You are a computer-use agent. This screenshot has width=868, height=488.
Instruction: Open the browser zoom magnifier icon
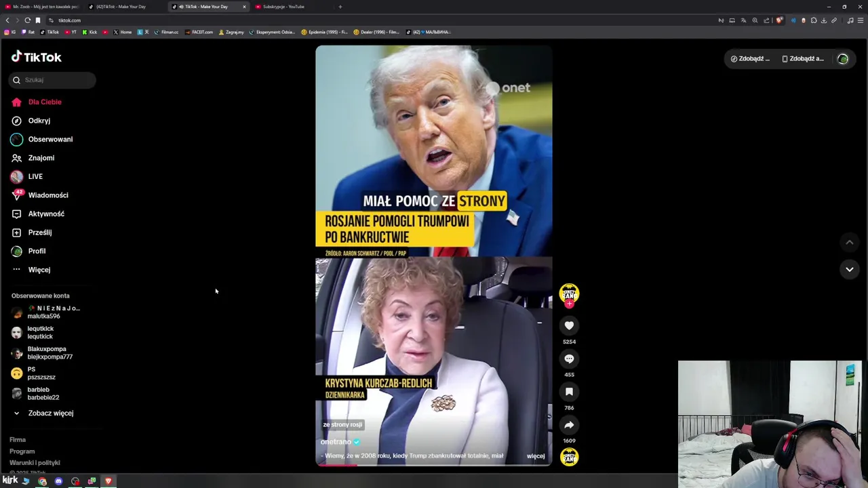coord(755,20)
